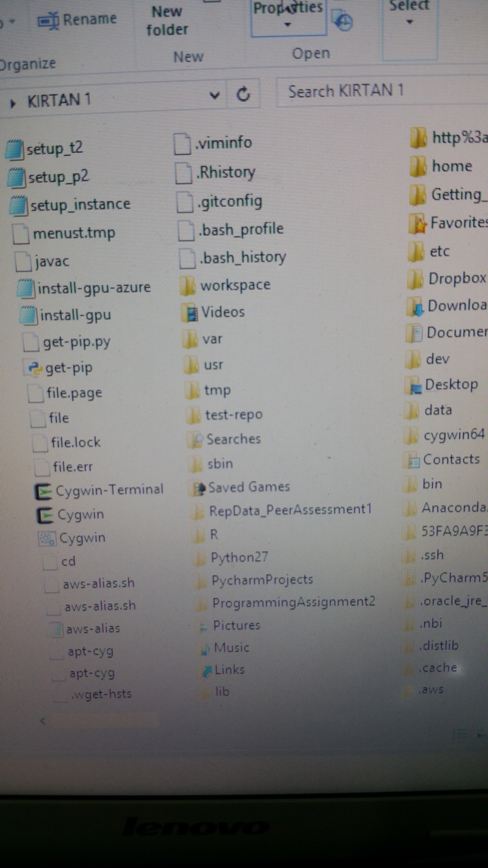Click the horizontal scrollbar left arrow
The width and height of the screenshot is (488, 868).
point(43,721)
